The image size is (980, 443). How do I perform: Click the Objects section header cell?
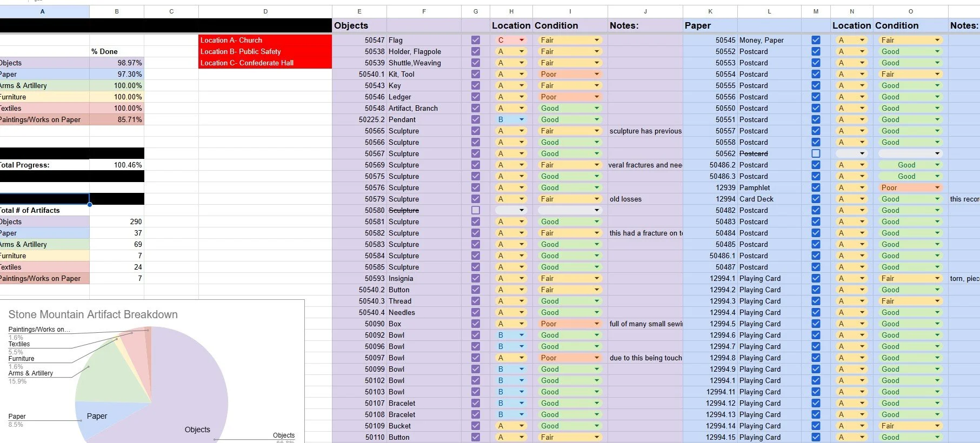click(x=359, y=25)
